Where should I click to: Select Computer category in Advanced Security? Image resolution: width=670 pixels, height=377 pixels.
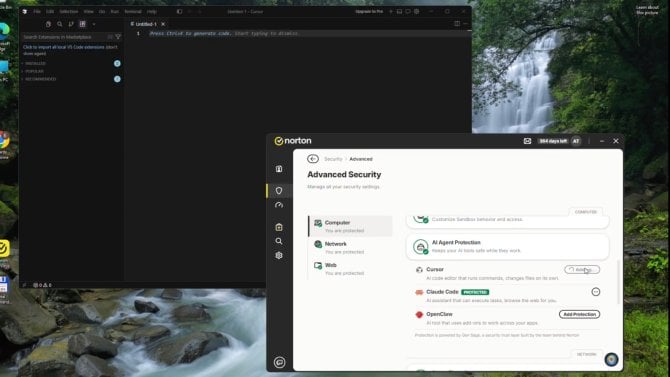coord(350,226)
